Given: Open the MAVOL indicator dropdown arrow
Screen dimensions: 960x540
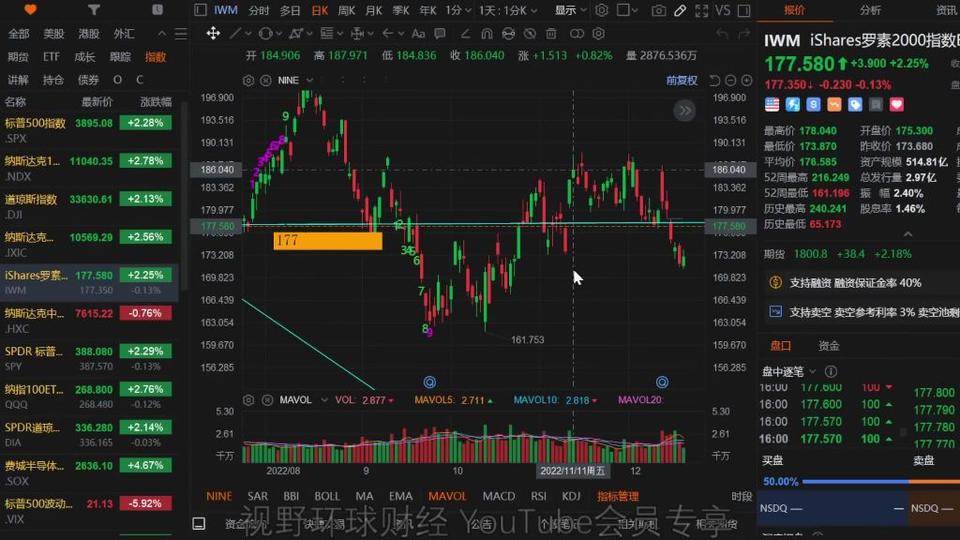Looking at the screenshot, I should pos(324,400).
